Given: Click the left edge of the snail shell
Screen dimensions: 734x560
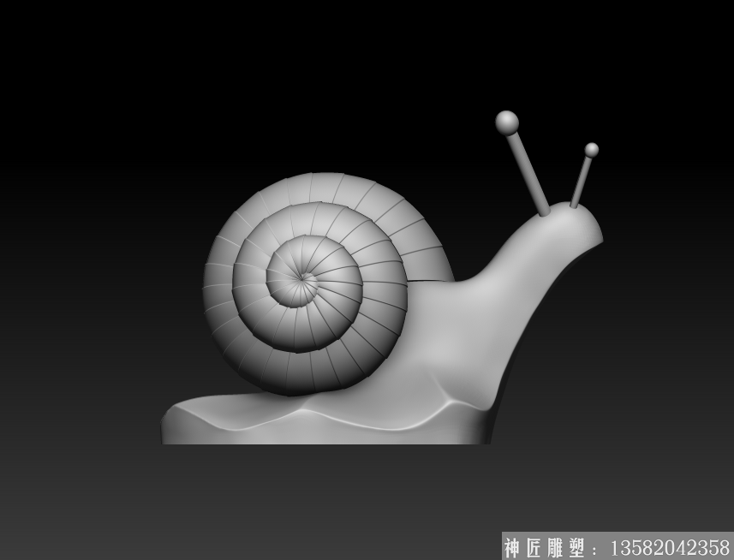Looking at the screenshot, I should click(208, 283).
